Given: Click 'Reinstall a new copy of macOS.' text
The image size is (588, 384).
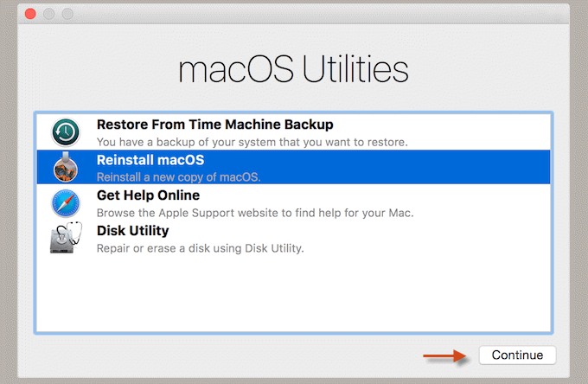Looking at the screenshot, I should 178,177.
